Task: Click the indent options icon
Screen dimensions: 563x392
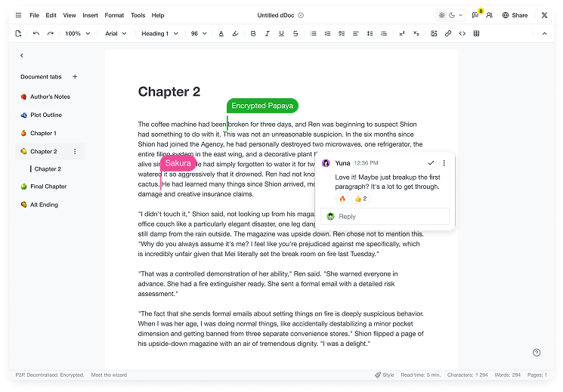Action: 384,33
